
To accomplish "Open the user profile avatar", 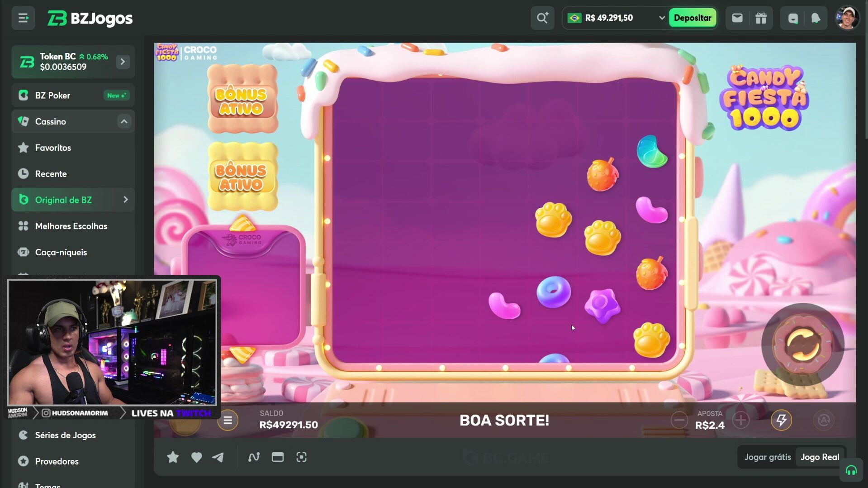I will (847, 18).
